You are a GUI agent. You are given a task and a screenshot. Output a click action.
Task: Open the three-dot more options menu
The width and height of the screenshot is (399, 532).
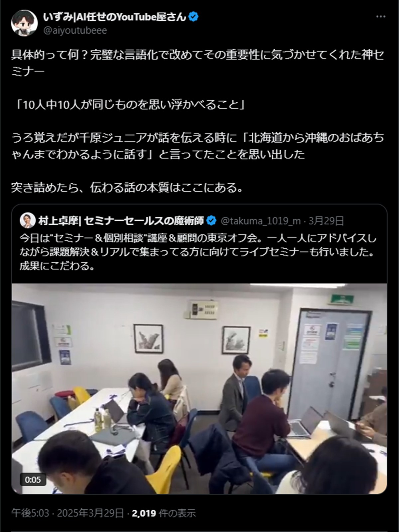click(380, 17)
